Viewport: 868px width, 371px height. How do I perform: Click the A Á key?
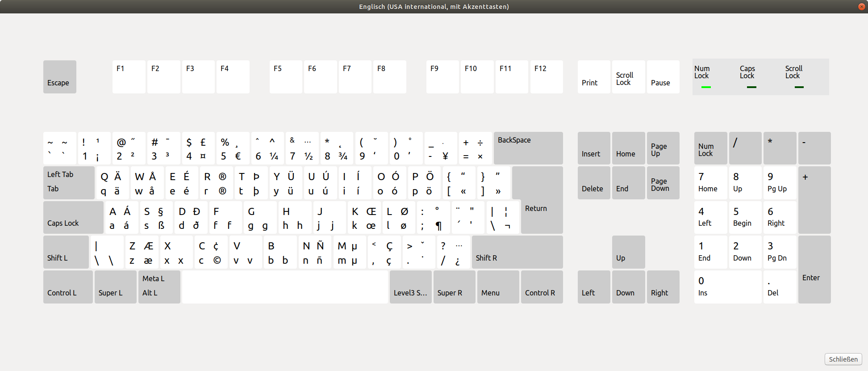click(x=121, y=217)
